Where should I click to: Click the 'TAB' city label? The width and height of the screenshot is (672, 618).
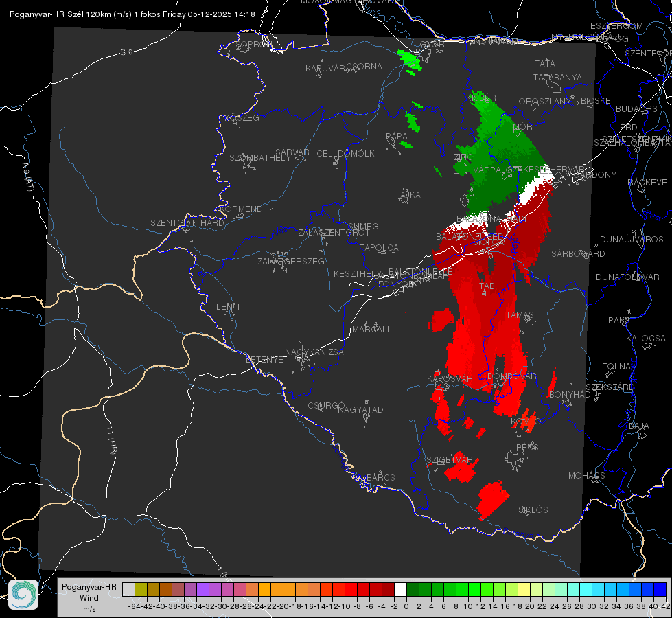tap(487, 286)
